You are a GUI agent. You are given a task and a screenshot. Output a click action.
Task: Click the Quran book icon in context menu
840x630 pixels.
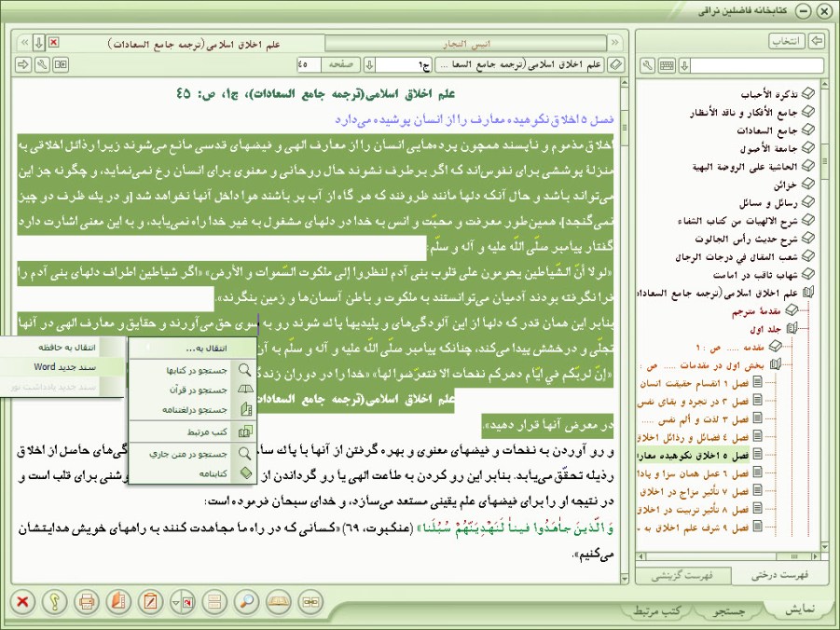pos(245,390)
